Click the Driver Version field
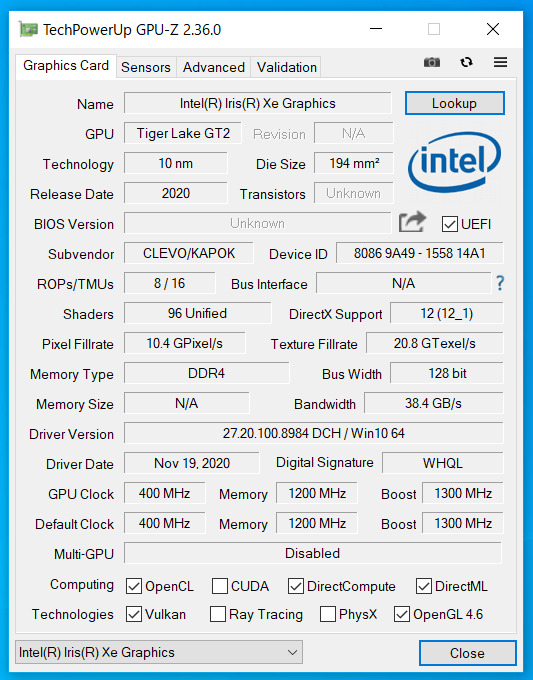The image size is (533, 680). [314, 433]
